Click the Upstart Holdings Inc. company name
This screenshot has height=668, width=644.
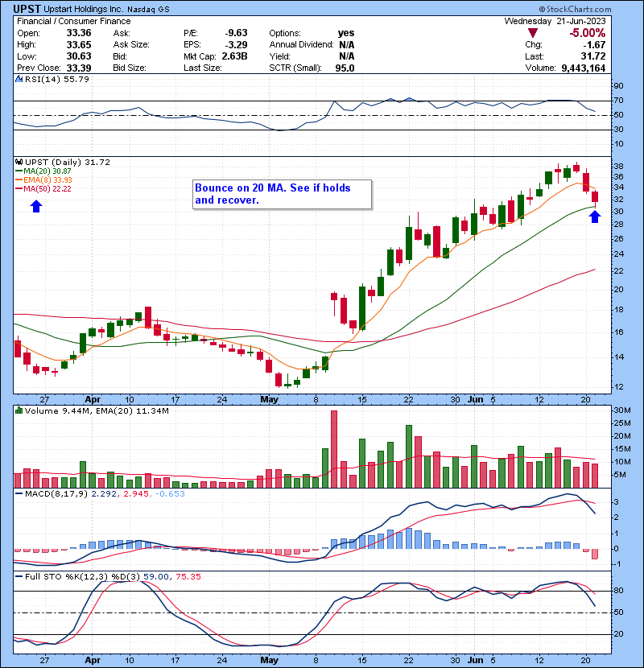84,9
